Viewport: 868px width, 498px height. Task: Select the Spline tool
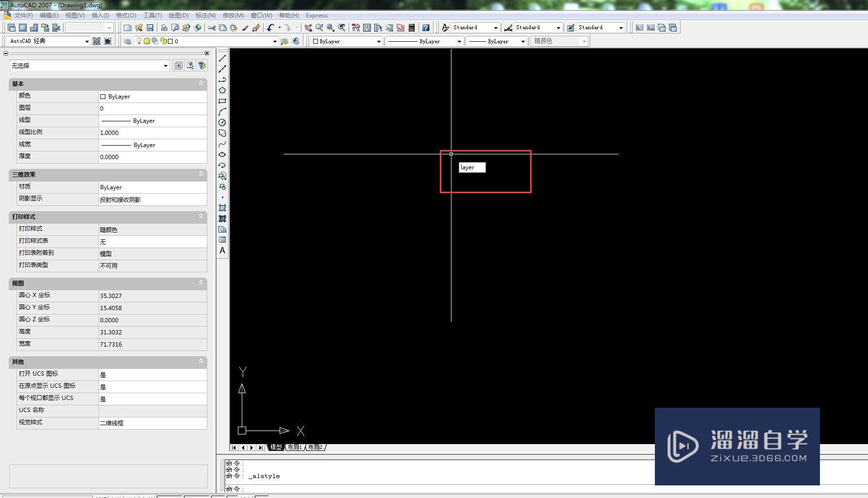[x=222, y=144]
